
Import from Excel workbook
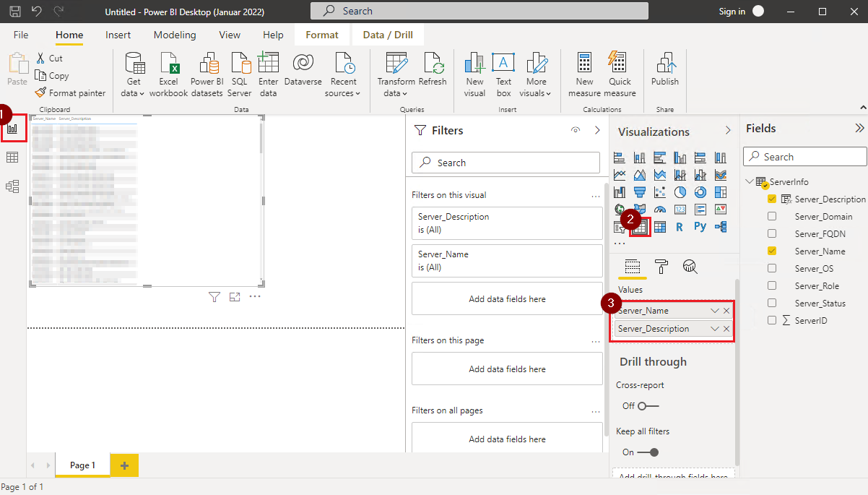[x=169, y=74]
